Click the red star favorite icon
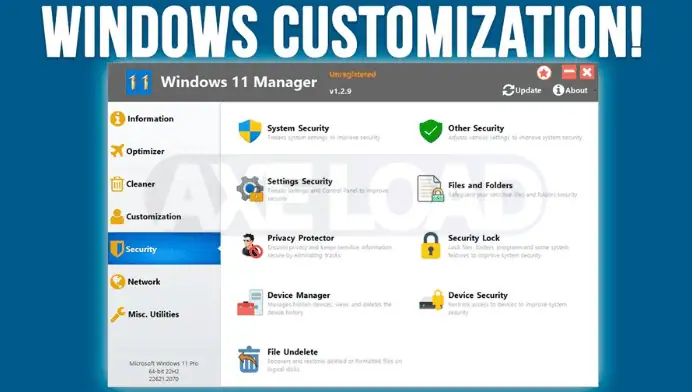 (x=544, y=72)
